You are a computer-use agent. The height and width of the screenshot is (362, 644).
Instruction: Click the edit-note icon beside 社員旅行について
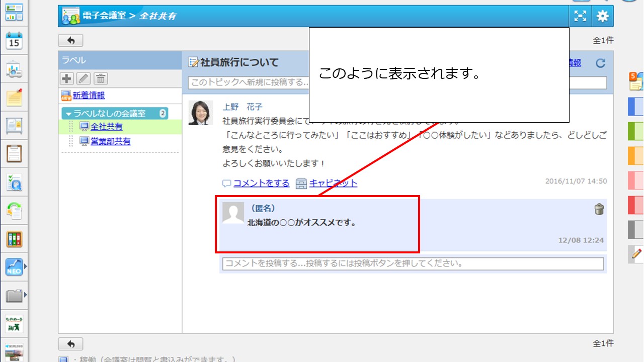193,62
